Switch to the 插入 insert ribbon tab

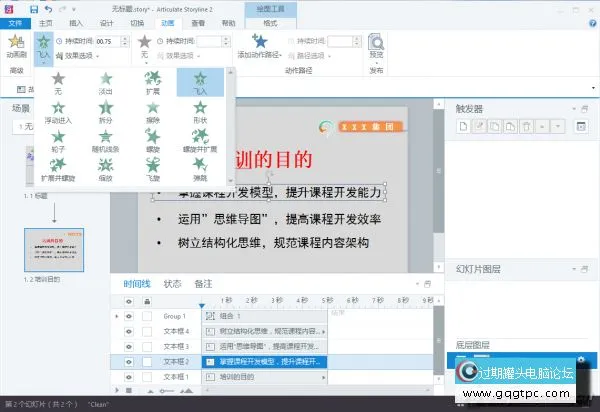pyautogui.click(x=76, y=23)
